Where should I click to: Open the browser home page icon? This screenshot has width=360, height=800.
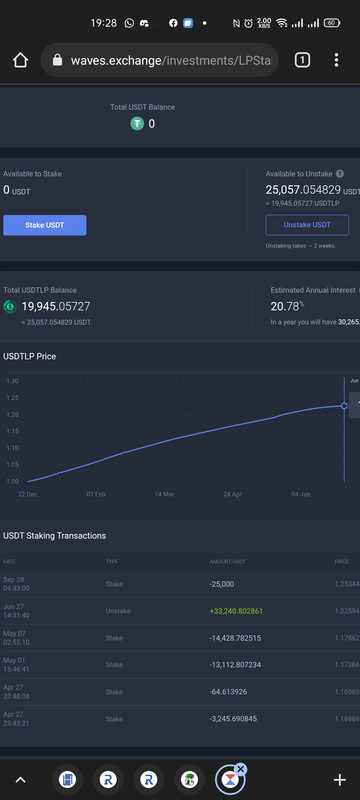click(x=20, y=60)
